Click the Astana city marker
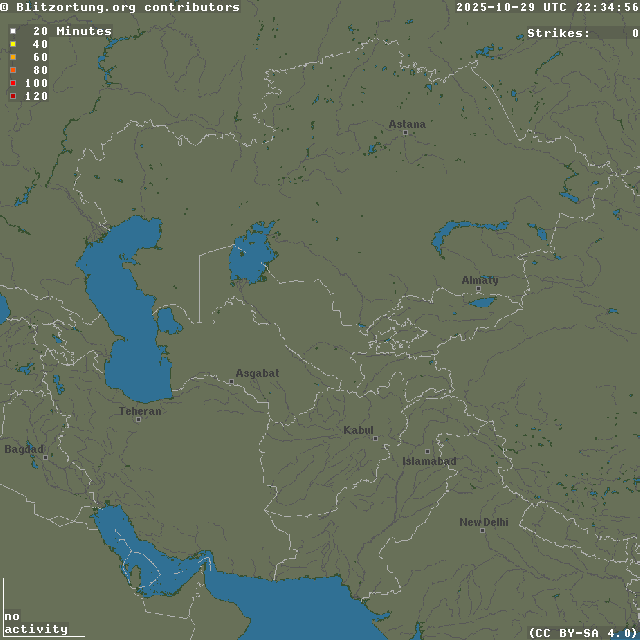 (x=405, y=132)
